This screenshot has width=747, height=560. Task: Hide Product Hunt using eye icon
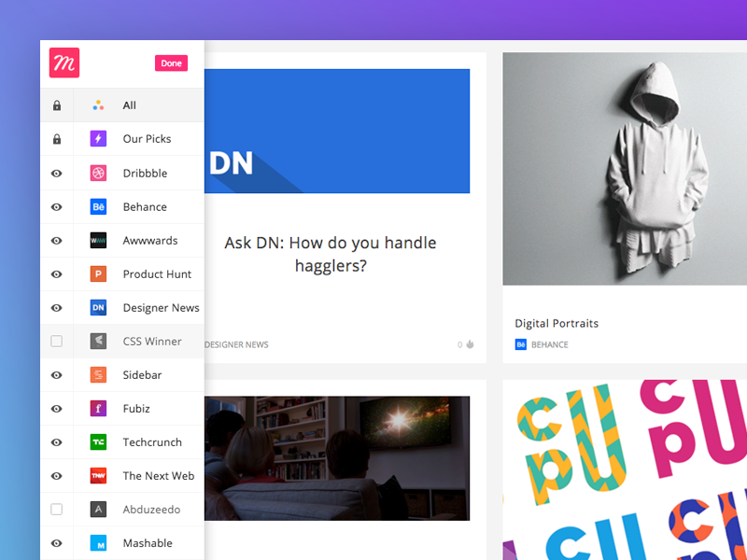[x=57, y=274]
